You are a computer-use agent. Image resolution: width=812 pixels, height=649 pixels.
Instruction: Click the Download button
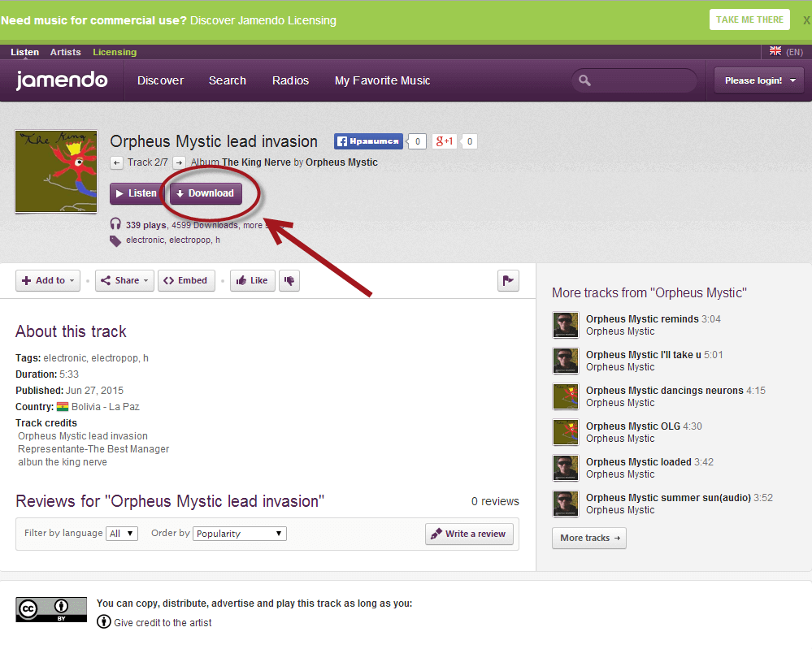tap(206, 193)
